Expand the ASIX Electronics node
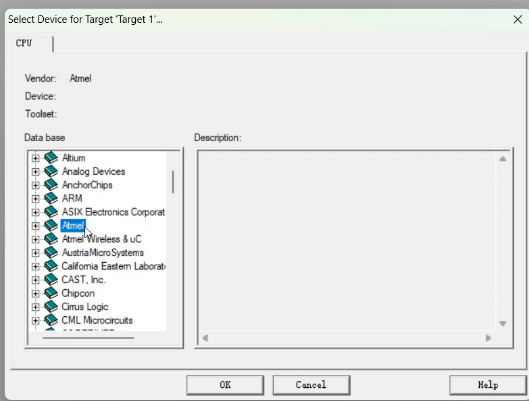This screenshot has height=401, width=529. [x=35, y=212]
